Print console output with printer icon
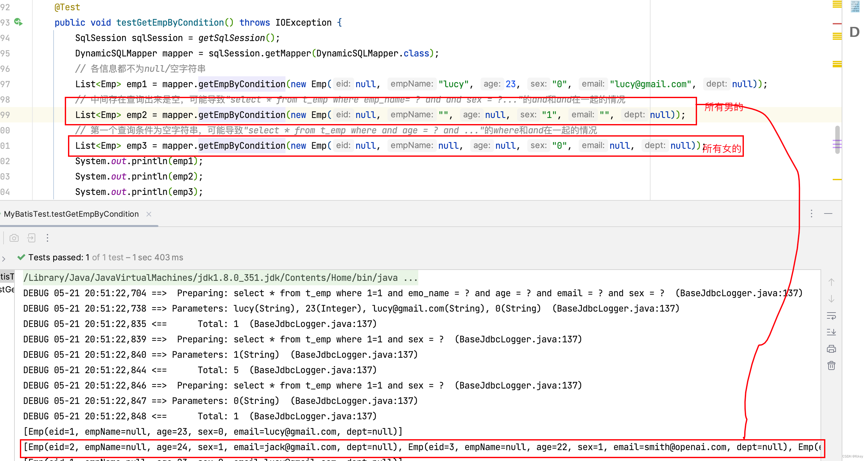The width and height of the screenshot is (868, 461). point(831,349)
